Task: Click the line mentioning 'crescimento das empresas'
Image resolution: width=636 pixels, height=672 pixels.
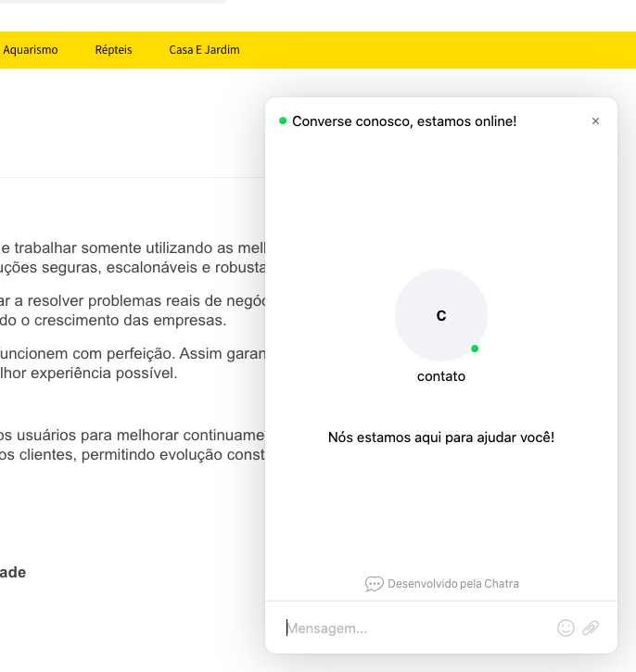Action: coord(113,320)
